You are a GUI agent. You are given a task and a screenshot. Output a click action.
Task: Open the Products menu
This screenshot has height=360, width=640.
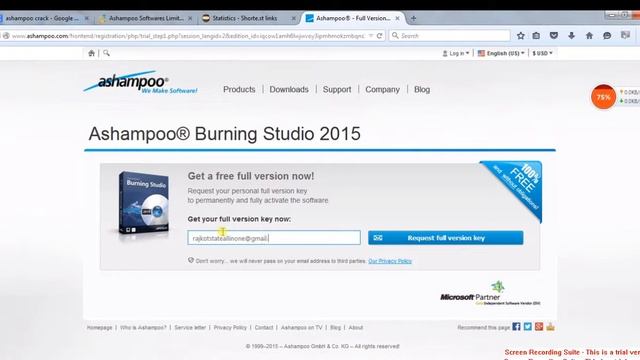pos(239,89)
